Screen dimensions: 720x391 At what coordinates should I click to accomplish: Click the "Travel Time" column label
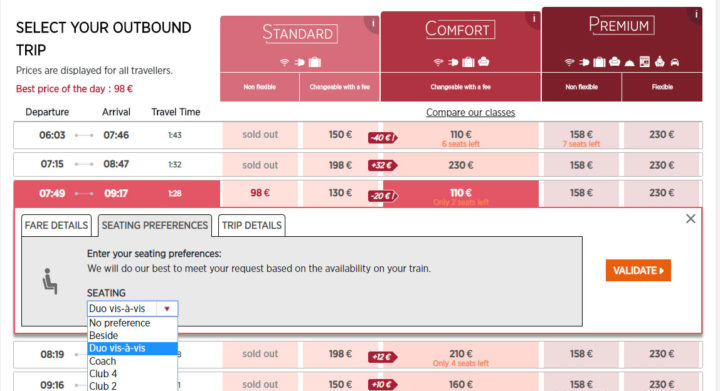pyautogui.click(x=176, y=112)
